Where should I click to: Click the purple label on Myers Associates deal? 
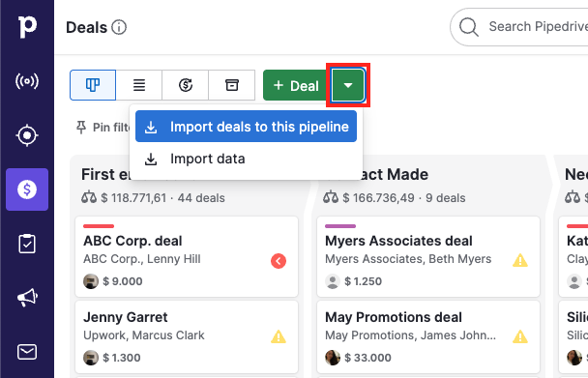coord(340,226)
